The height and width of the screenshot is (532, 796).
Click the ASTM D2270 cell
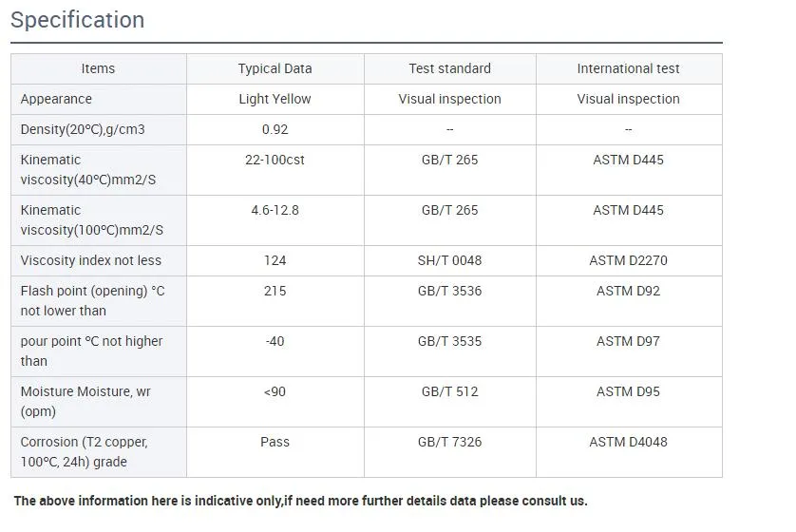(x=628, y=260)
